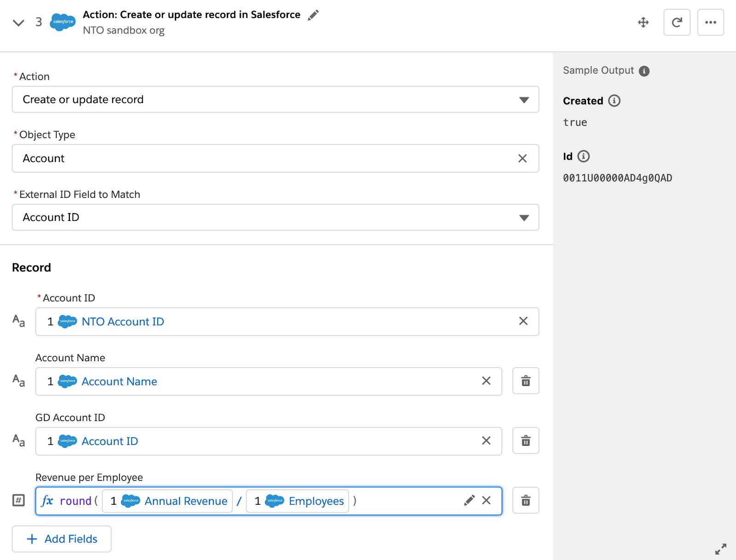Screen dimensions: 736x560
Task: Delete the Account Name field row
Action: 526,381
